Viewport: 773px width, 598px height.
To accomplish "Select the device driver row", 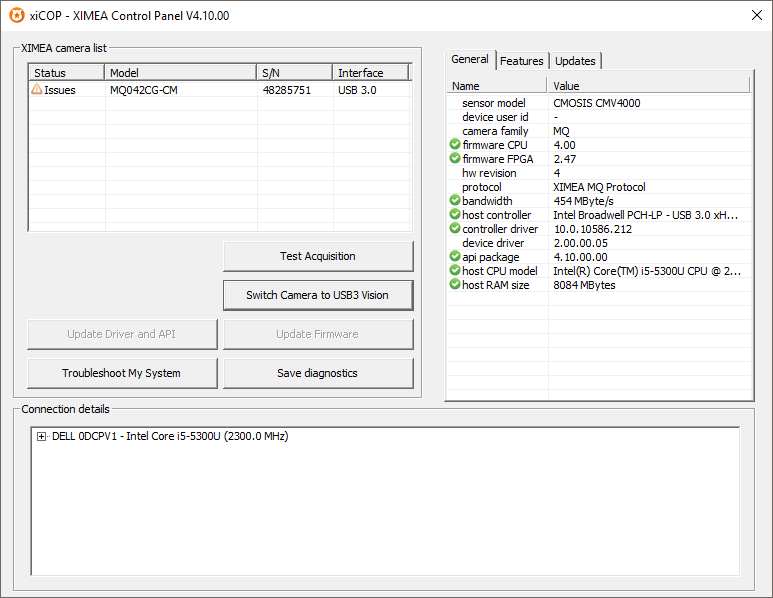I will 599,243.
